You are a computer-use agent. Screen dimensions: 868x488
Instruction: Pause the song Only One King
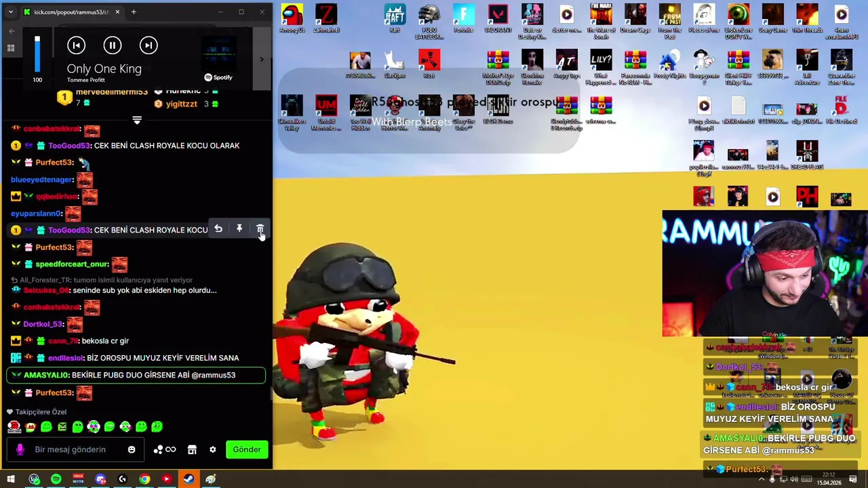[x=113, y=45]
